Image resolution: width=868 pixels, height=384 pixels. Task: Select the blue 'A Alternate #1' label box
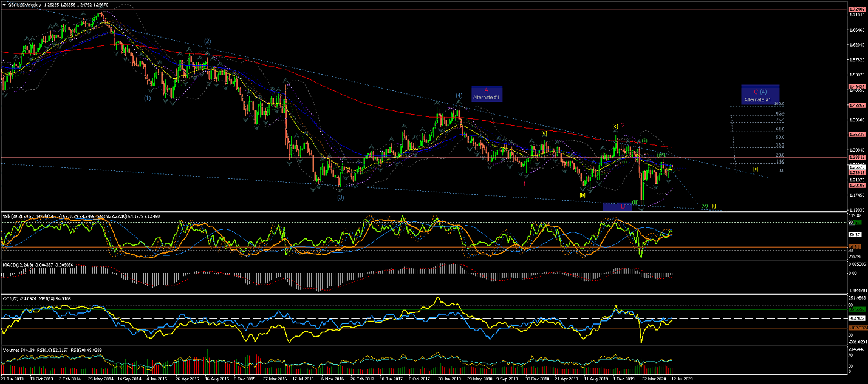pos(487,94)
